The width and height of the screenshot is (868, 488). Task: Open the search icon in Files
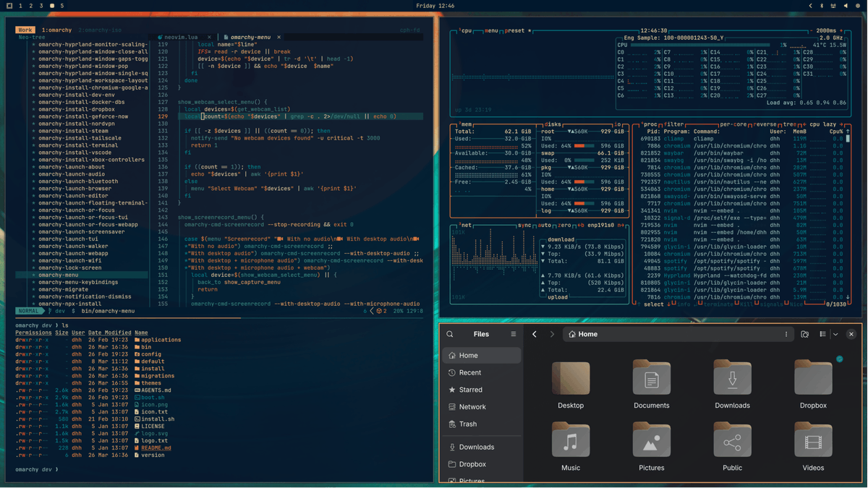tap(450, 334)
